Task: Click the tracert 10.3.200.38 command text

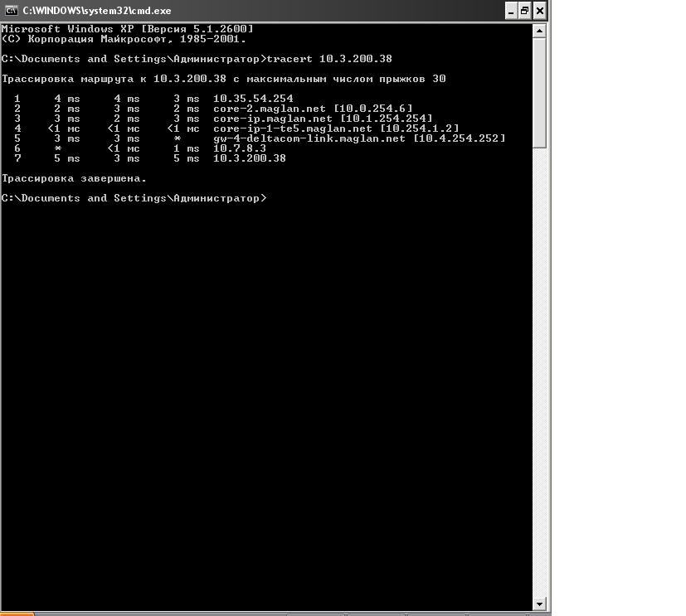Action: click(329, 59)
